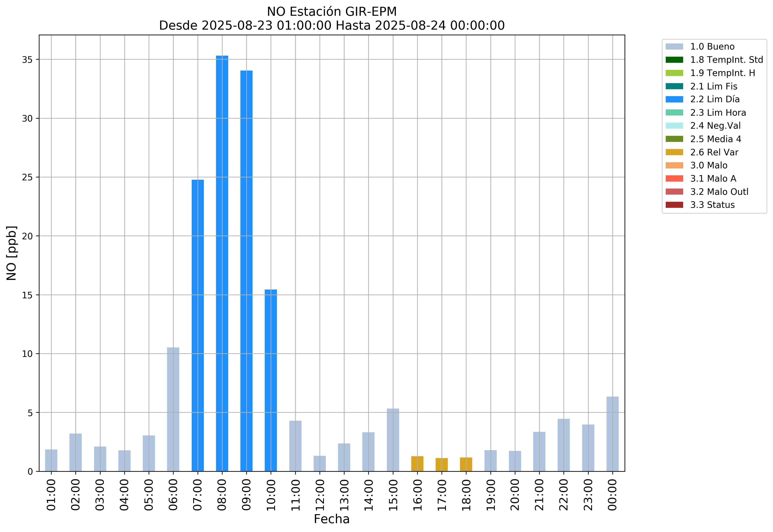
Task: Click the last gray bar at 00:00
Action: point(612,434)
